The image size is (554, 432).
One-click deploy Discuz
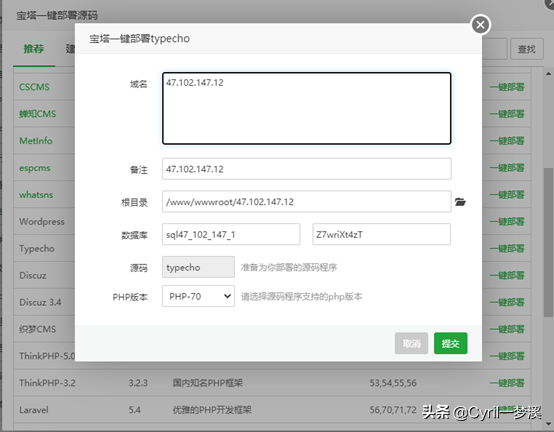(x=507, y=275)
